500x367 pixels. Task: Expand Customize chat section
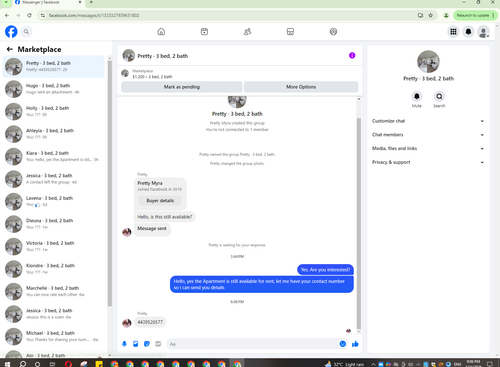click(428, 121)
